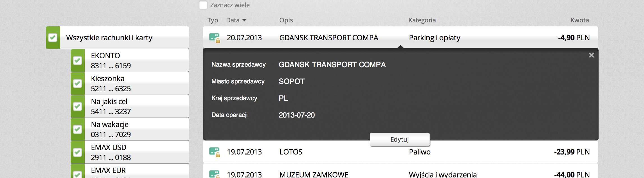The image size is (644, 178).
Task: Tick the Zaznacz wiele checkbox
Action: [x=203, y=5]
